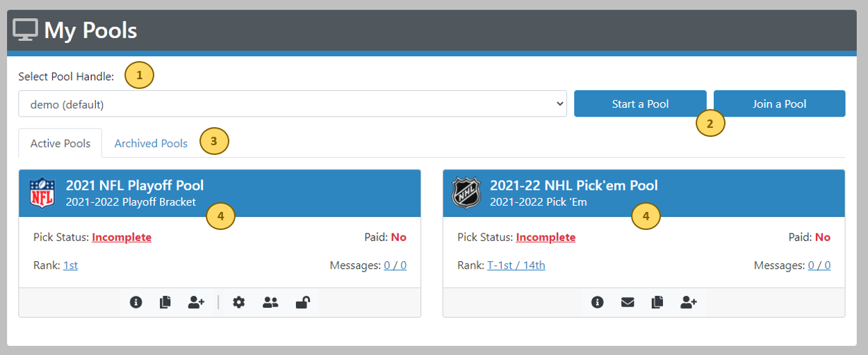
Task: Open the T-1st / 14th rank link
Action: tap(516, 265)
